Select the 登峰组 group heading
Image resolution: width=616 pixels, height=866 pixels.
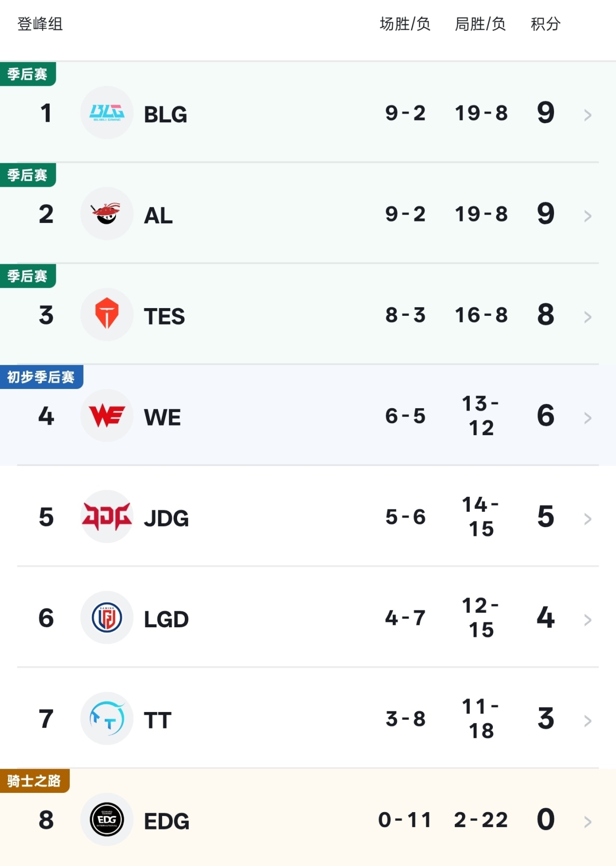tap(40, 24)
